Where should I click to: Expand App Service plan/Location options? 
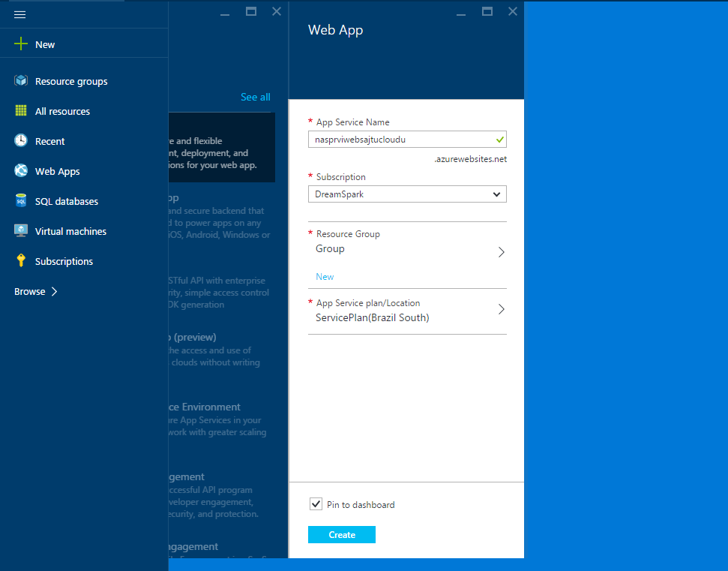501,308
